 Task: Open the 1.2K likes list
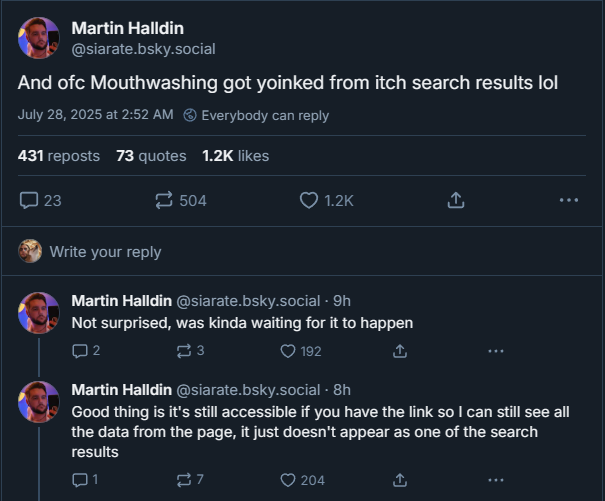236,156
